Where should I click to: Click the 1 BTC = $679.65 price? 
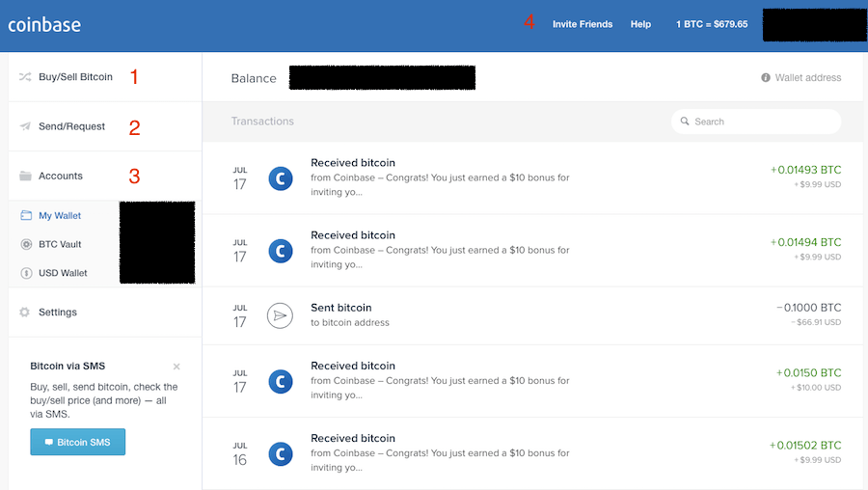click(712, 24)
